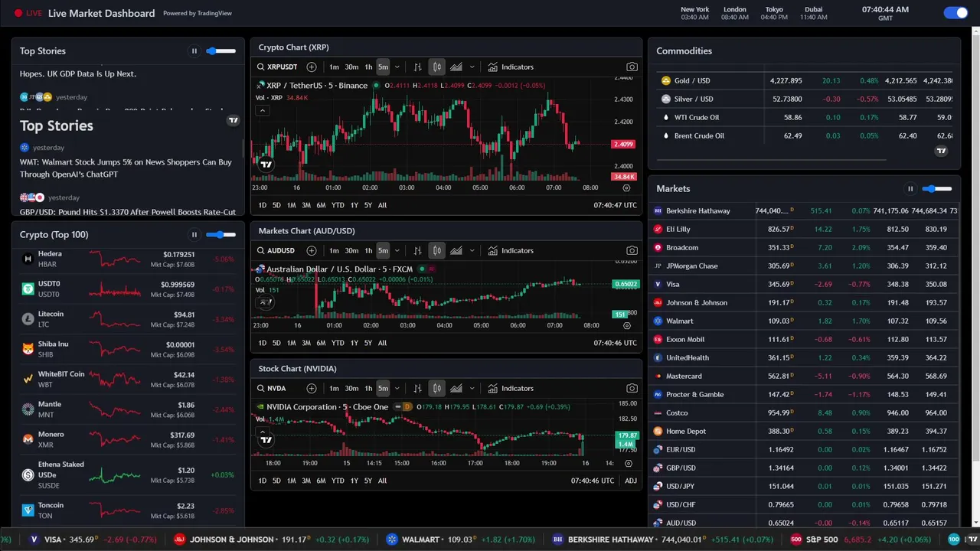Select Berkshire Hathaway in Markets list
The image size is (980, 551).
[804, 210]
